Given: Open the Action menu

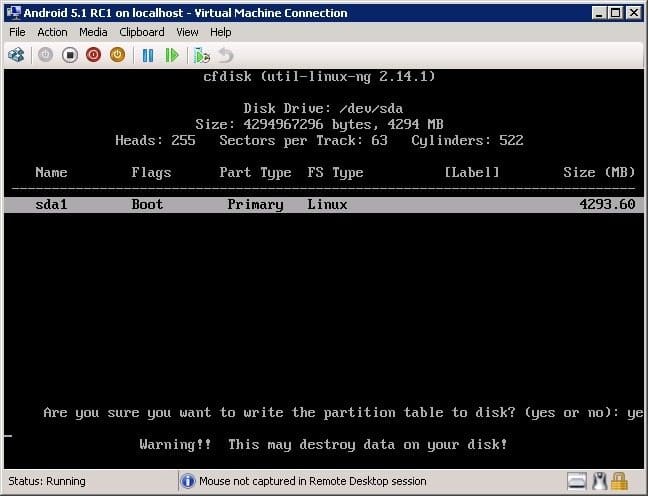Looking at the screenshot, I should pos(52,32).
